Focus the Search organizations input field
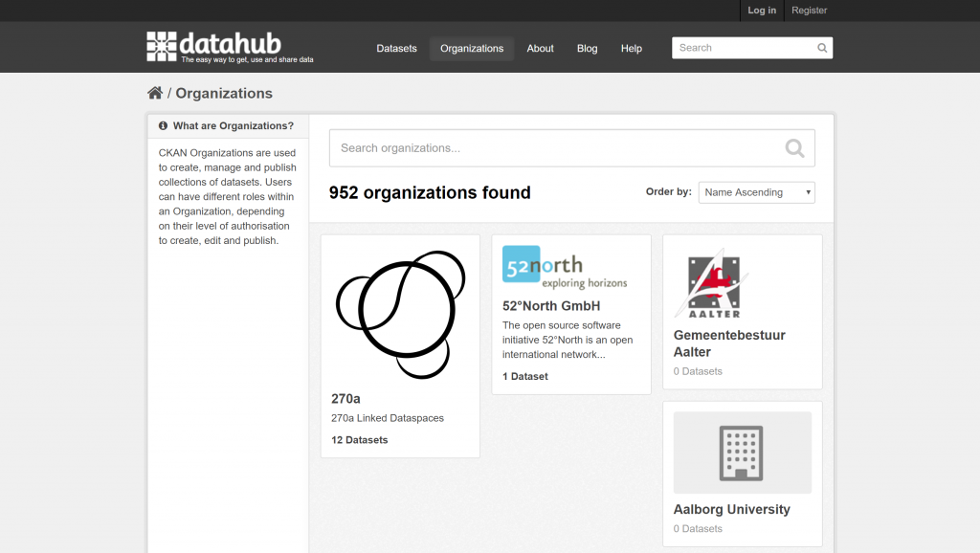The width and height of the screenshot is (980, 553). tap(555, 148)
